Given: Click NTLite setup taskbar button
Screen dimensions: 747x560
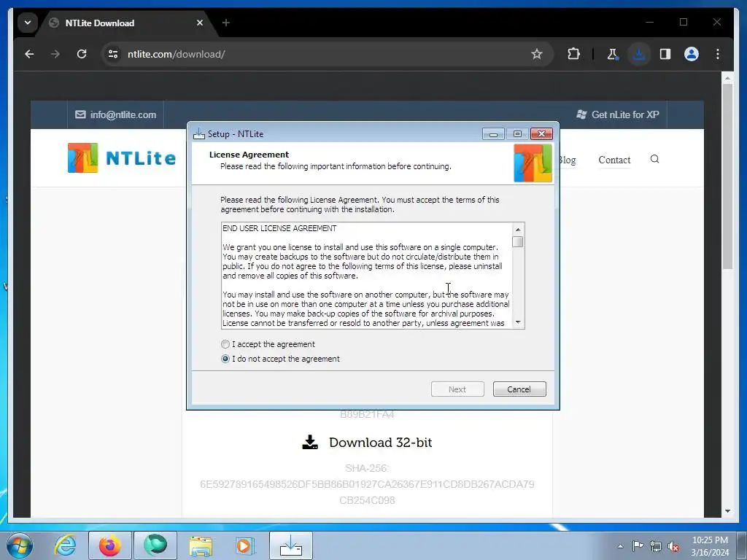Looking at the screenshot, I should (x=291, y=545).
